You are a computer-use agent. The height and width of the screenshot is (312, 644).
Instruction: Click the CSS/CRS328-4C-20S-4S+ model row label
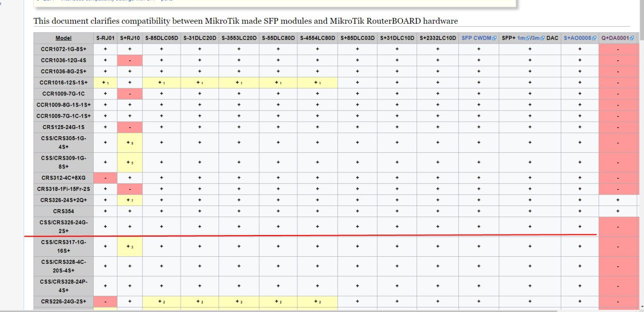click(x=63, y=266)
